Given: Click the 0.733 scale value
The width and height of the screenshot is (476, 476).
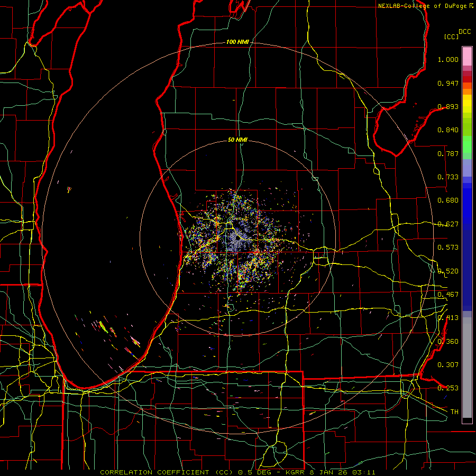Looking at the screenshot, I should tap(448, 177).
